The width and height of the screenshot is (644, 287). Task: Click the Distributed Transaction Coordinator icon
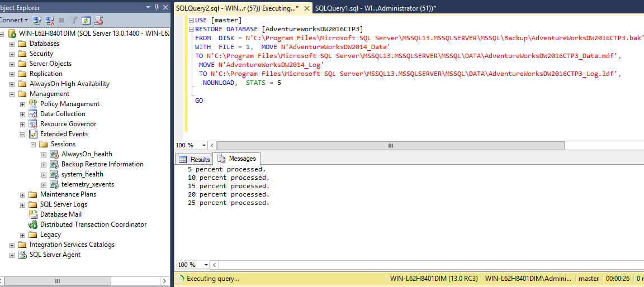coord(34,224)
